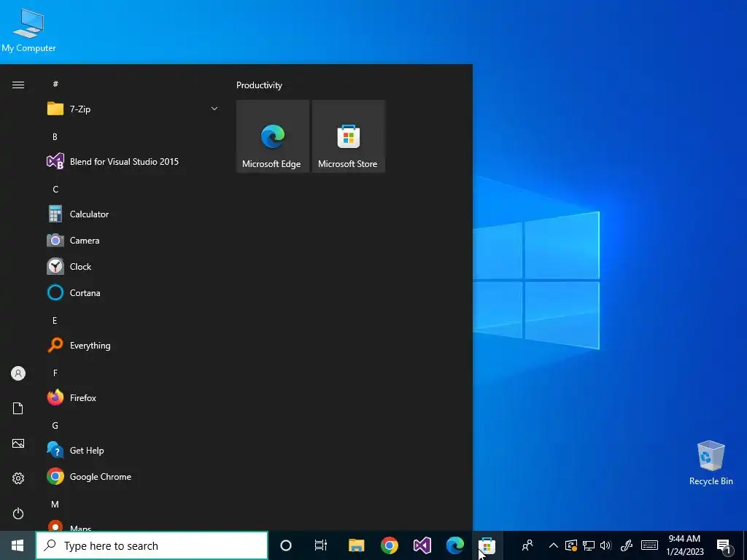Image resolution: width=747 pixels, height=560 pixels.
Task: Open the Clock app
Action: click(x=133, y=266)
